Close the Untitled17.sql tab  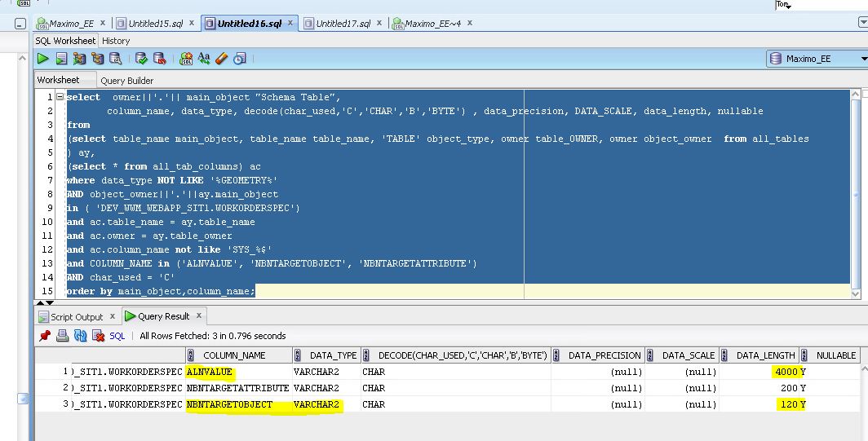[379, 23]
